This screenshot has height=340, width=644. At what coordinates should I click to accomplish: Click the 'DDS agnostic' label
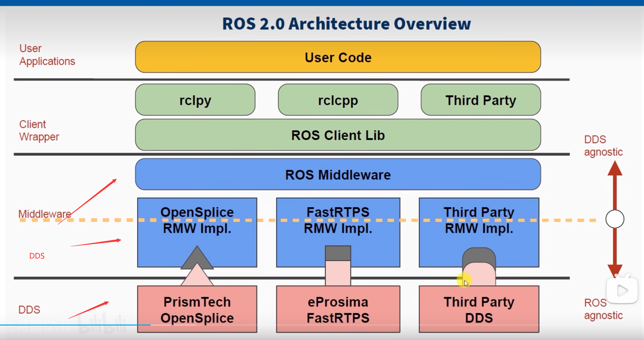point(603,146)
